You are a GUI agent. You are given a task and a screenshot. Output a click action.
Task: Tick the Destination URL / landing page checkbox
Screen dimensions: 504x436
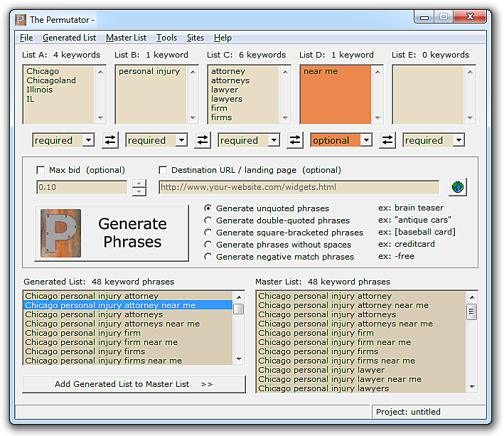[163, 170]
